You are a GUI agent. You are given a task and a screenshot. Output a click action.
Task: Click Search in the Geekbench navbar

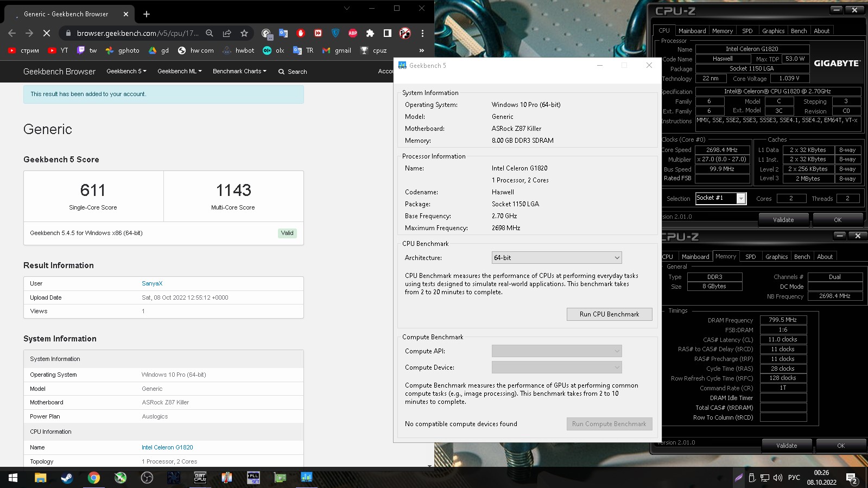(293, 72)
